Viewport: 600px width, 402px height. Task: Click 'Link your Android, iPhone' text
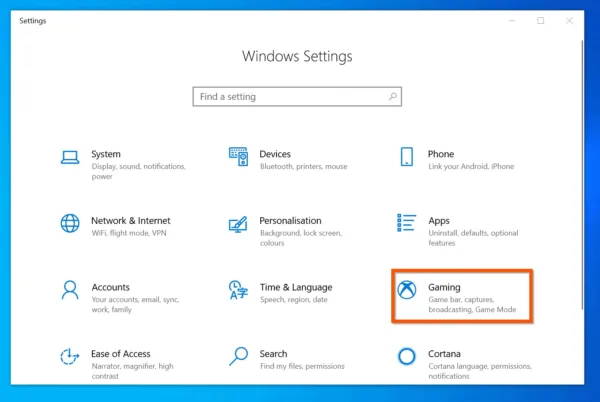tap(471, 166)
